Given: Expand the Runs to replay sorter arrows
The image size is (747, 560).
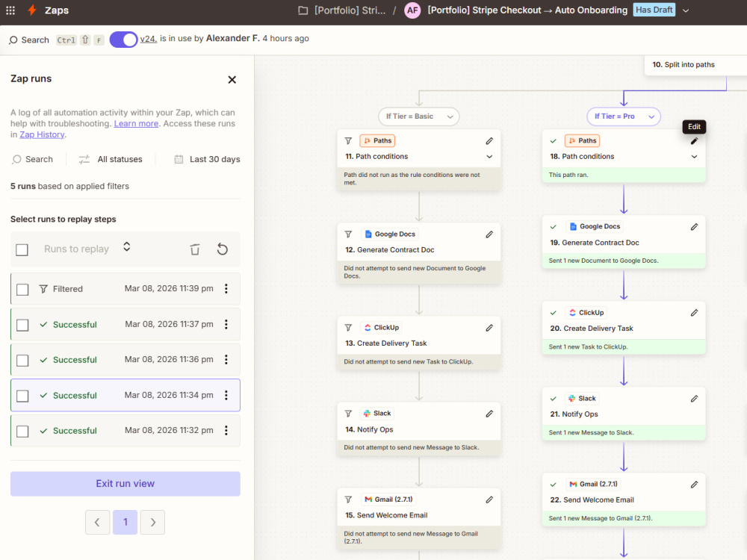Looking at the screenshot, I should point(127,246).
